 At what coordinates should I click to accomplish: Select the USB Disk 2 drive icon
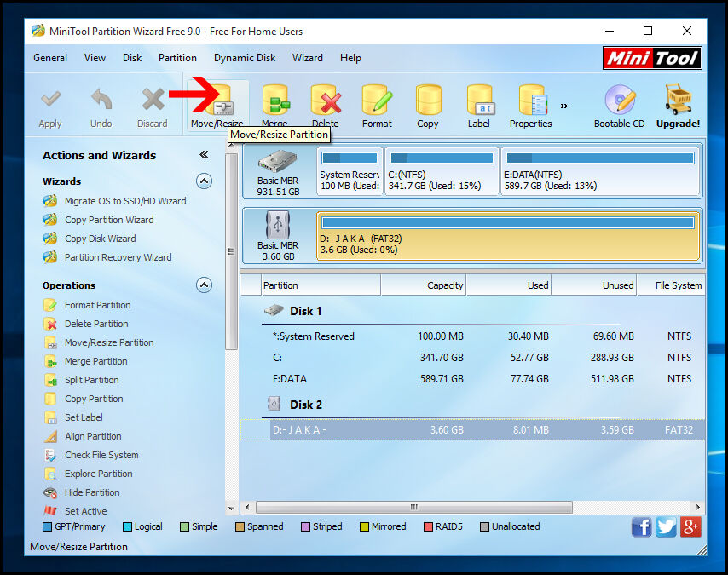click(x=278, y=225)
